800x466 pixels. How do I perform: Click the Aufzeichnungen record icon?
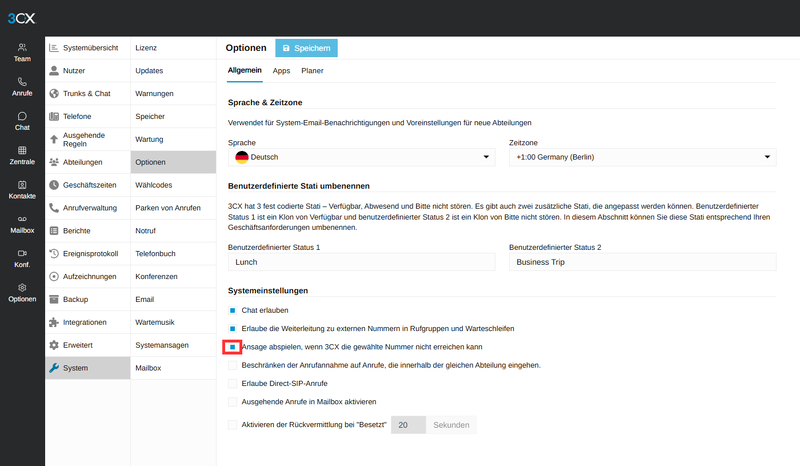click(54, 276)
